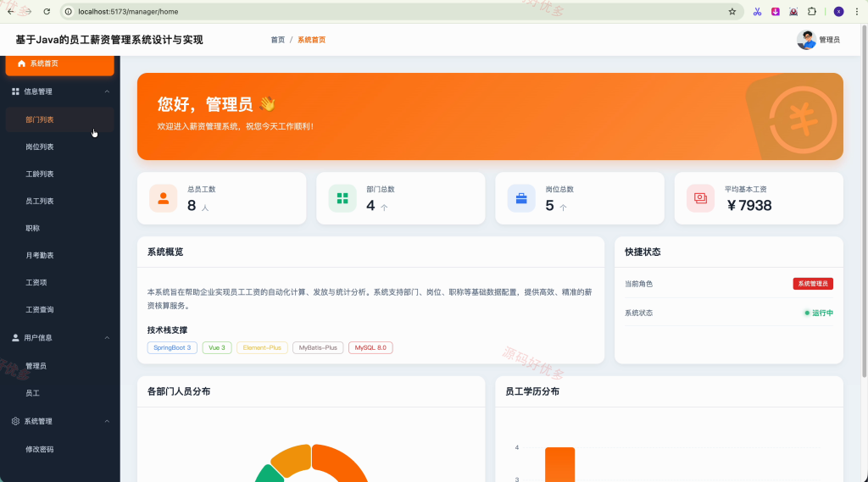Click the waving hand emoji

click(267, 103)
